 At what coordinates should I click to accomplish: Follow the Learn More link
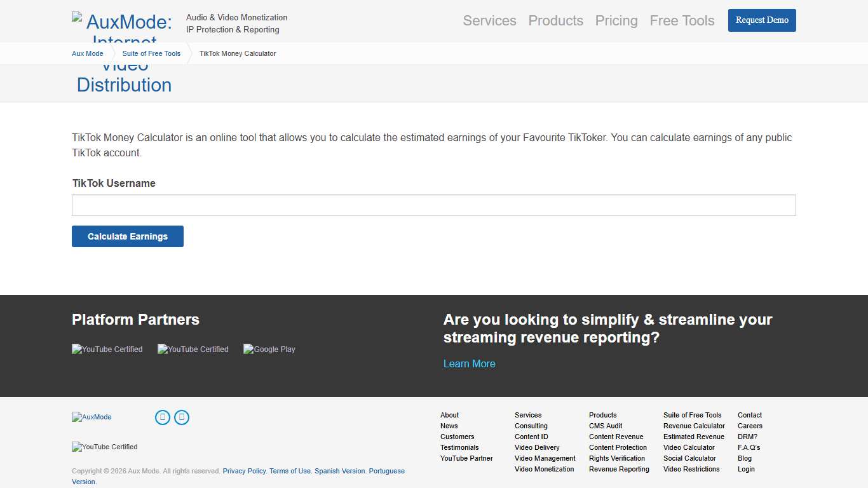(469, 363)
